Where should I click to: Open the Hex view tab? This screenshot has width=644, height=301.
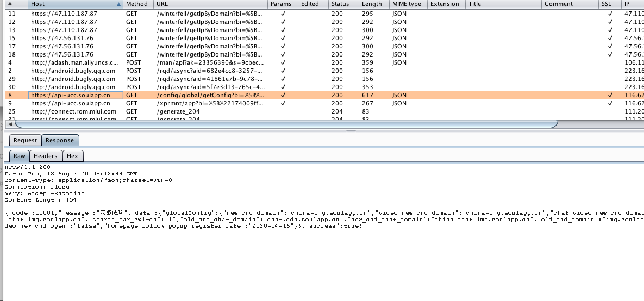[72, 156]
